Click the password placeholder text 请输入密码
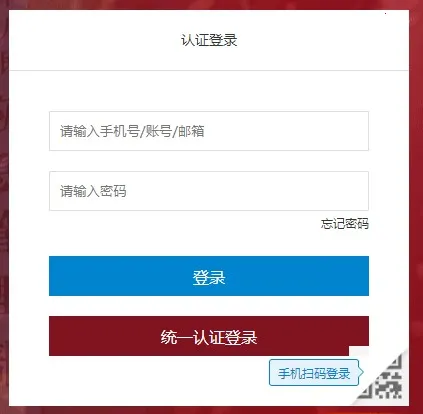Image resolution: width=423 pixels, height=414 pixels. pos(93,191)
